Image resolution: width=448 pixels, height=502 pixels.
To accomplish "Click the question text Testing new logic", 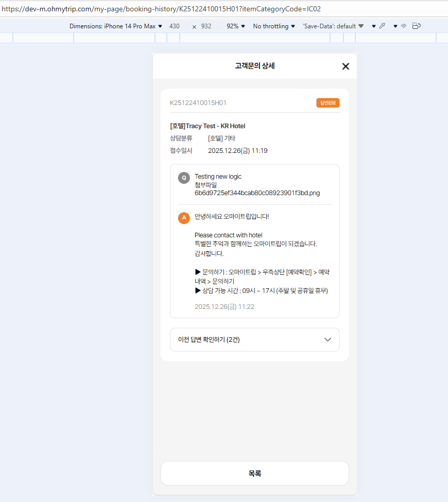I will (x=218, y=177).
